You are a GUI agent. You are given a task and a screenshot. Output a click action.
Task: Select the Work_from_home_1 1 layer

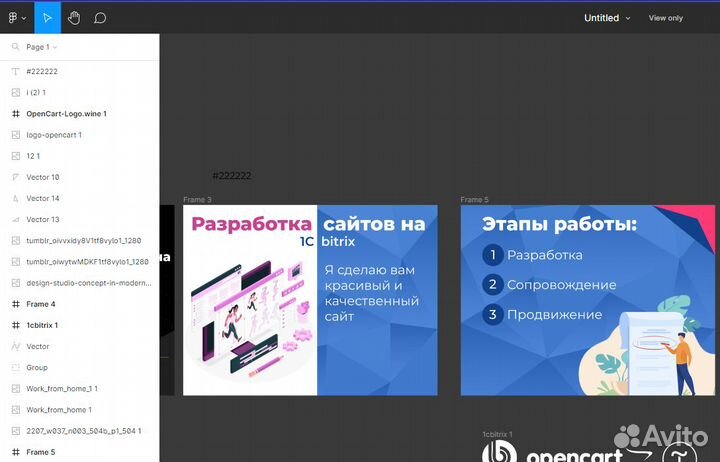point(80,389)
